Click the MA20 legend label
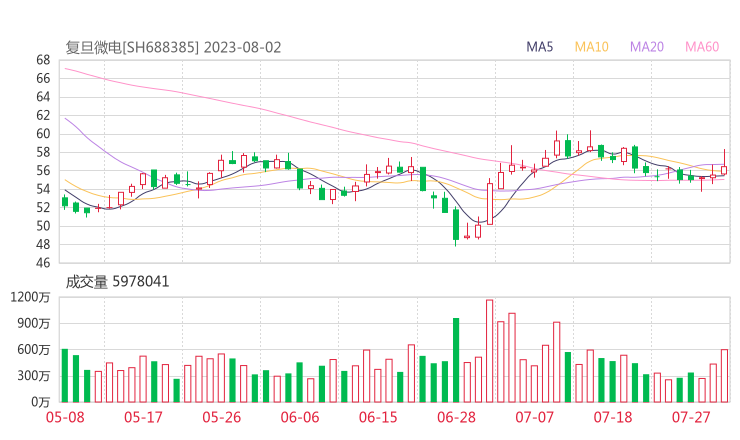740x440 pixels. [x=647, y=47]
